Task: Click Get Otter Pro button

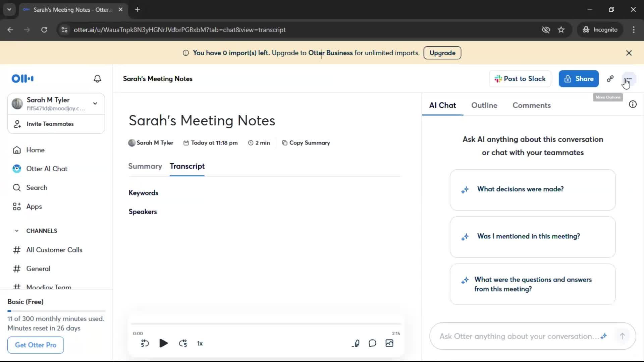Action: (x=36, y=345)
